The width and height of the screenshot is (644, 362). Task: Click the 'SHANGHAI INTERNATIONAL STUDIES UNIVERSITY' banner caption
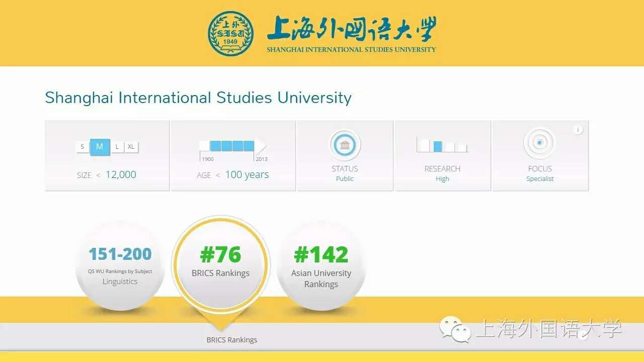coord(351,49)
